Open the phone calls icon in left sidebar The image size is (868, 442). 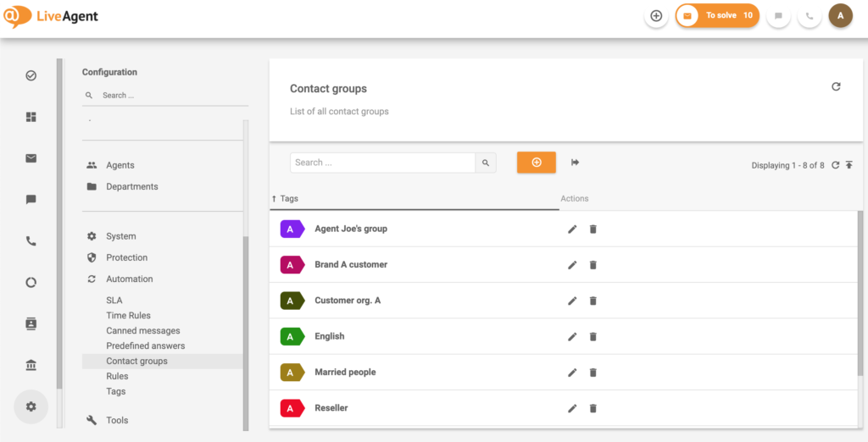click(31, 241)
